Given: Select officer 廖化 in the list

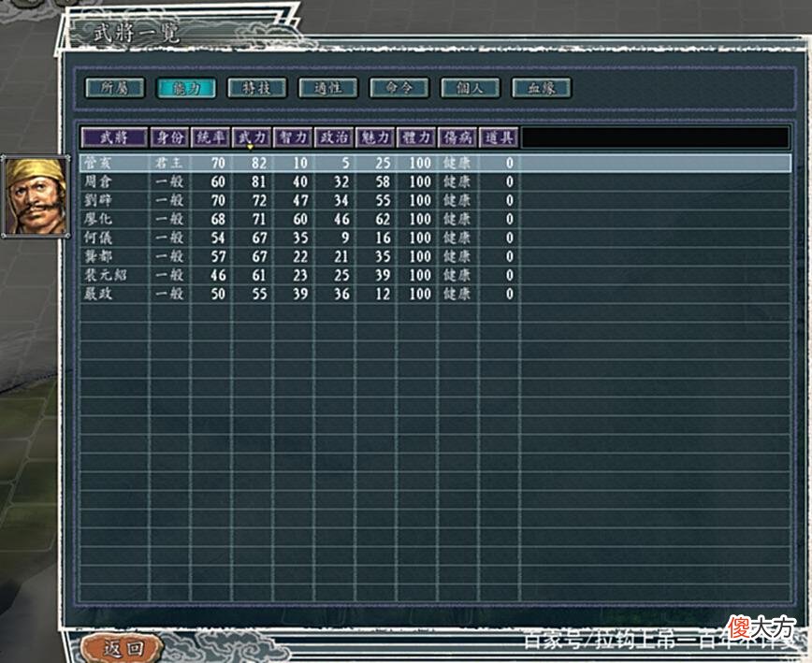Looking at the screenshot, I should pos(435,219).
